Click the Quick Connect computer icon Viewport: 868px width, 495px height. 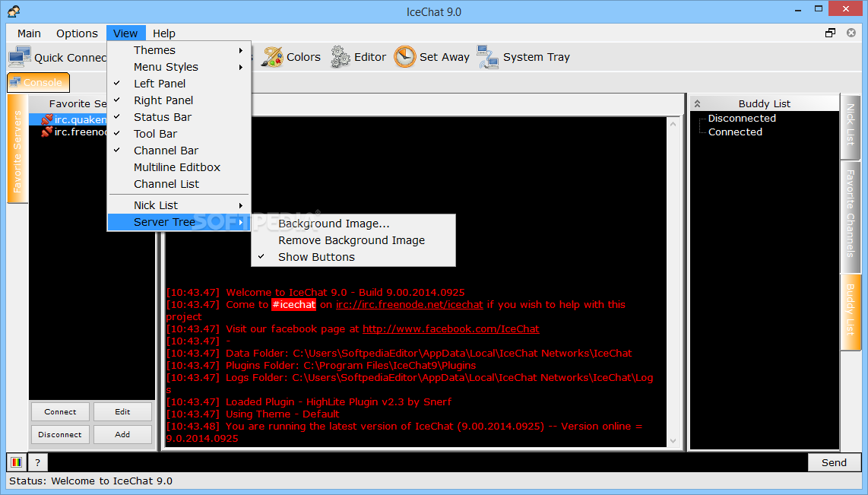(20, 57)
